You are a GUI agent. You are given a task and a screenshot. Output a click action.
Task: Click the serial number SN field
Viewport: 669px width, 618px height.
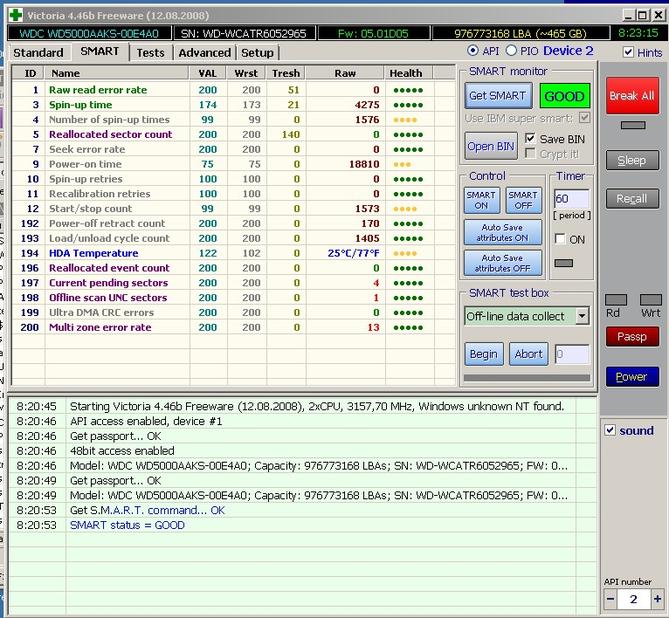click(x=244, y=33)
